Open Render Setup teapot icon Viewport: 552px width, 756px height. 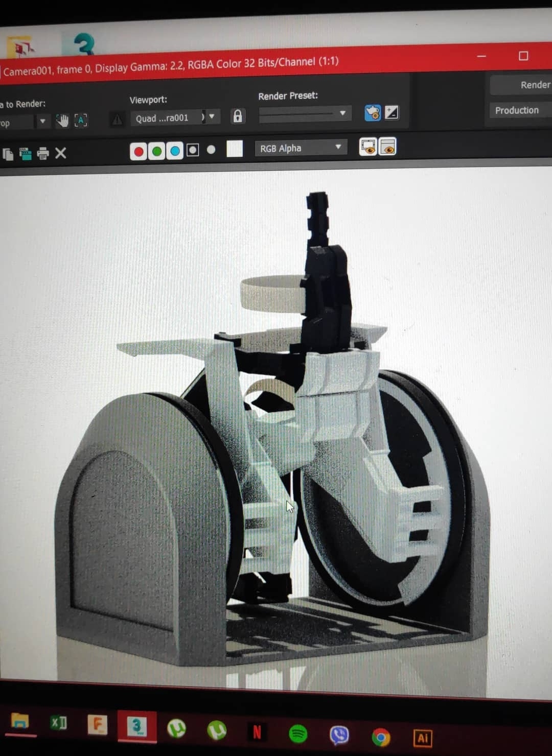coord(373,112)
